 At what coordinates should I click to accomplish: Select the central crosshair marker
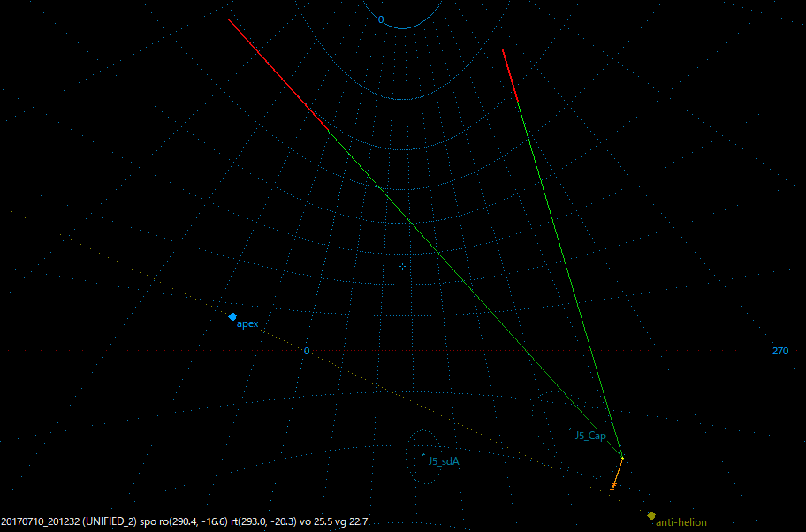pyautogui.click(x=402, y=265)
